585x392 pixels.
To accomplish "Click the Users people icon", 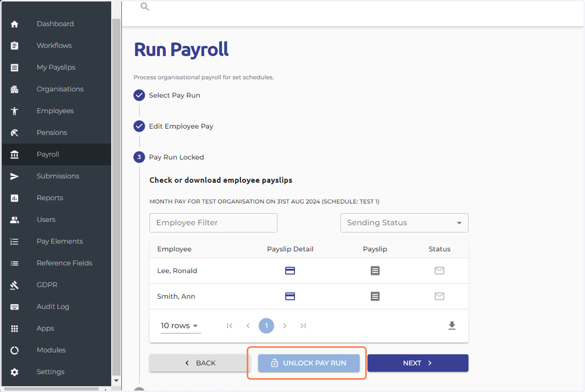I will [x=15, y=219].
